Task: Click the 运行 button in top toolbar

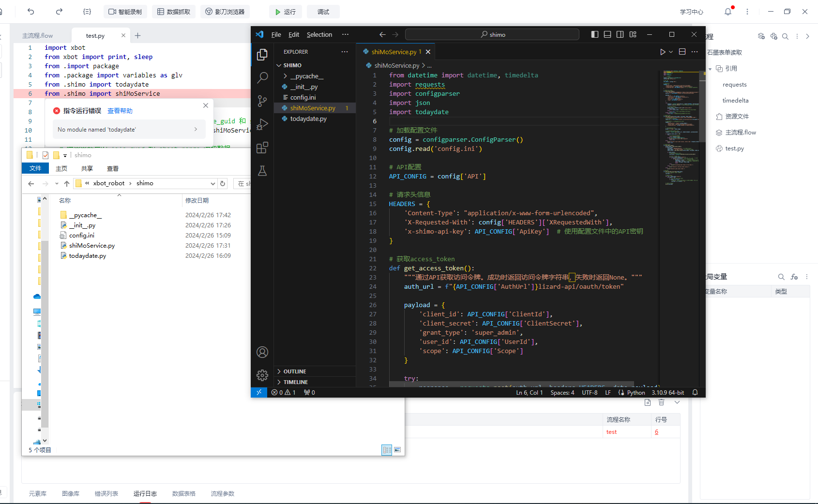Action: 286,12
